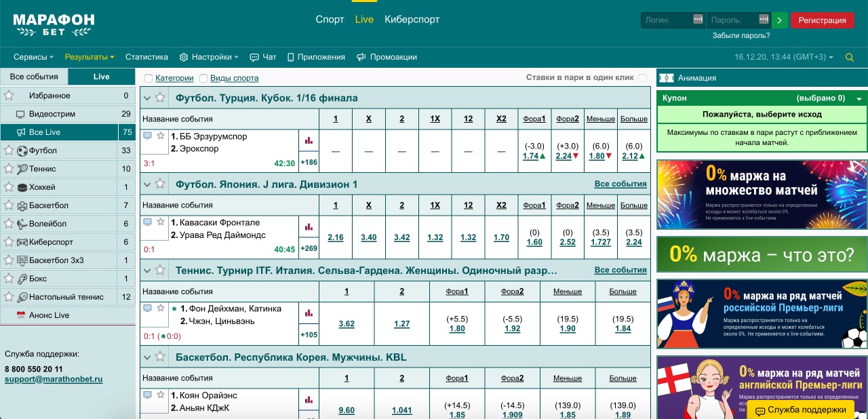Collapse the Теннис ITF Италия section
This screenshot has height=419, width=868.
(x=146, y=270)
